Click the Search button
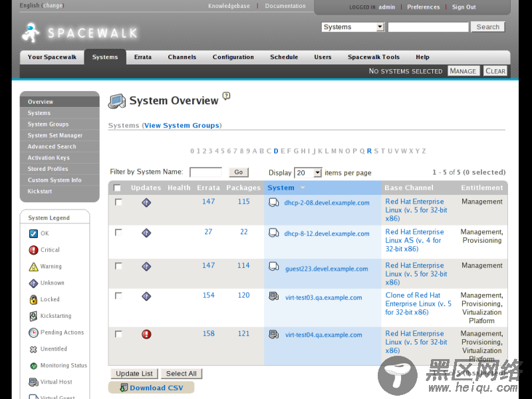The height and width of the screenshot is (399, 532). tap(488, 27)
